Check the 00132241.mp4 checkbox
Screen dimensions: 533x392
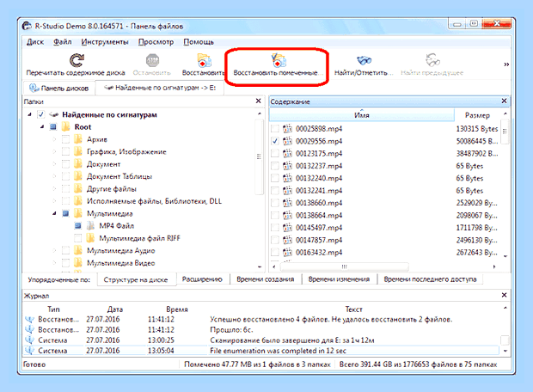275,190
